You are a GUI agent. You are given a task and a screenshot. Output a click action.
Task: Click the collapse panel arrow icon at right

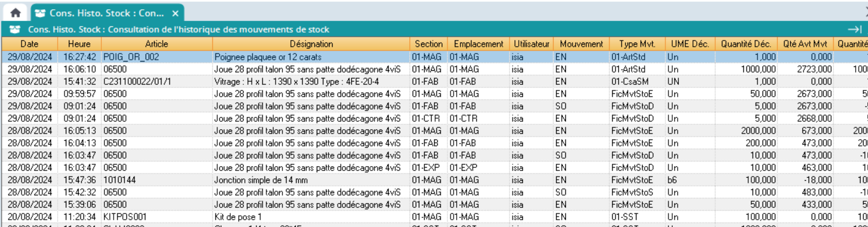854,30
